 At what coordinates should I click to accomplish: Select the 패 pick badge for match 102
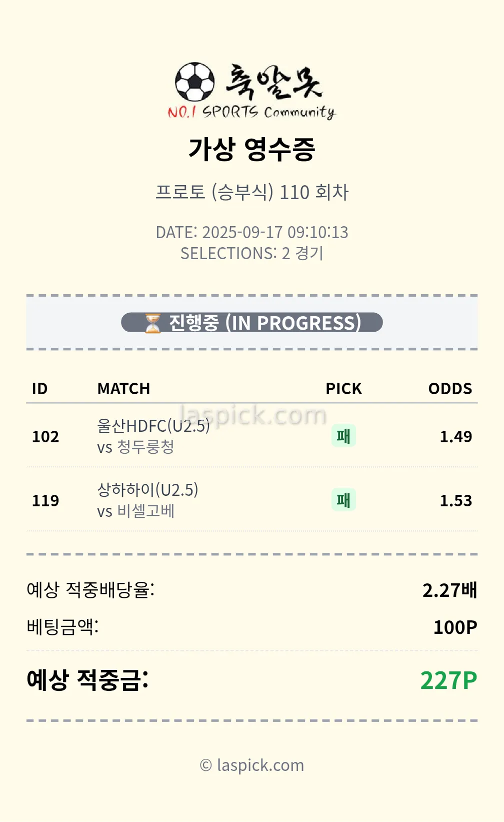pos(343,436)
